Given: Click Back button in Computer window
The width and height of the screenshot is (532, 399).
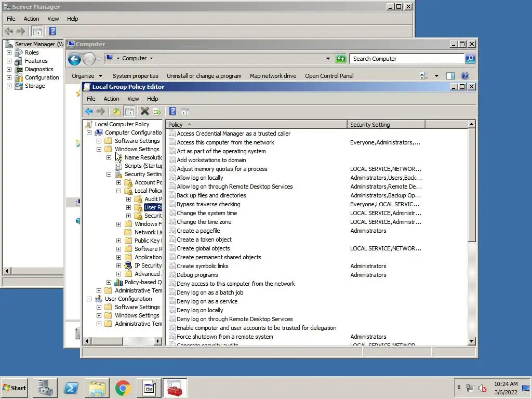Looking at the screenshot, I should 74,59.
